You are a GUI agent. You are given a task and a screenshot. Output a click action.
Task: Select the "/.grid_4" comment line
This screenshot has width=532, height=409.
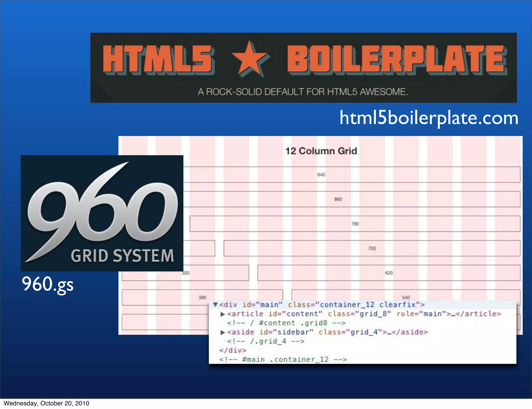pos(265,341)
